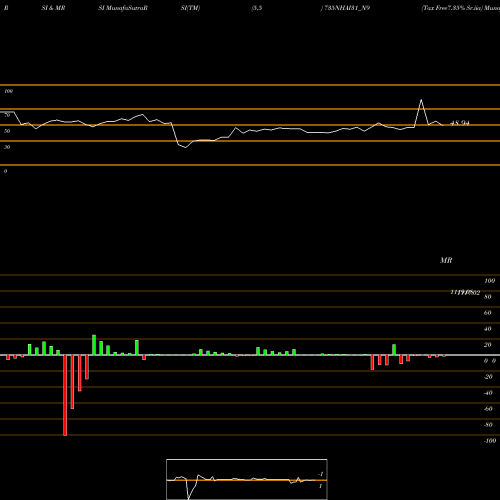Click the MR panel title label
500x500 pixels.
(446, 260)
